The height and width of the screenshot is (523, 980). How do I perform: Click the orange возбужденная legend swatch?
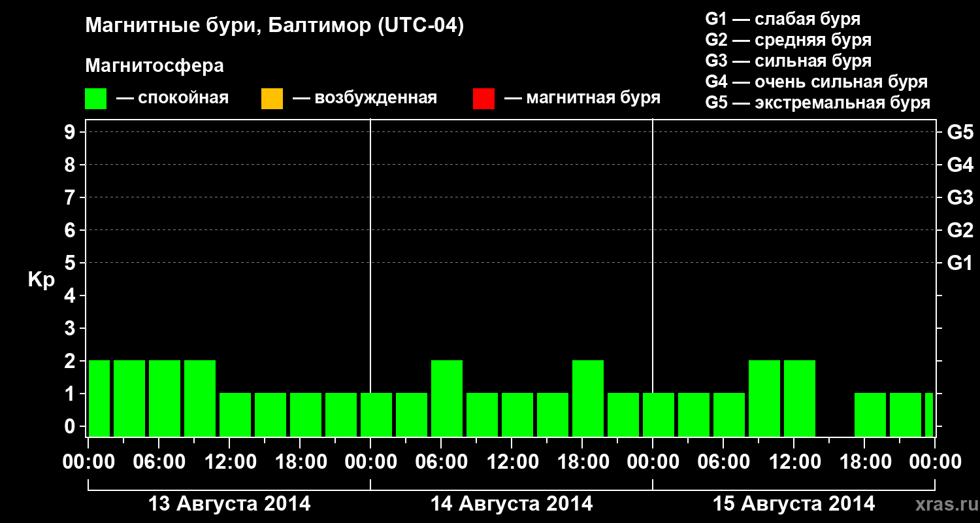pos(272,99)
